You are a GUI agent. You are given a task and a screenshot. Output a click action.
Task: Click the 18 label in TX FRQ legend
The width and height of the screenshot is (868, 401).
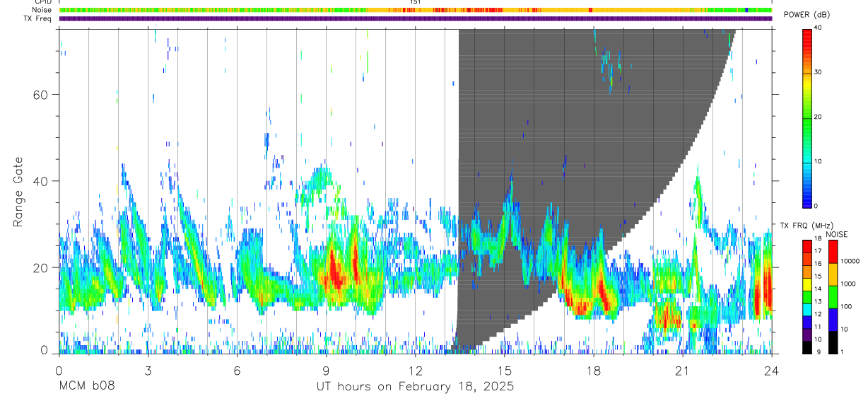pos(819,239)
